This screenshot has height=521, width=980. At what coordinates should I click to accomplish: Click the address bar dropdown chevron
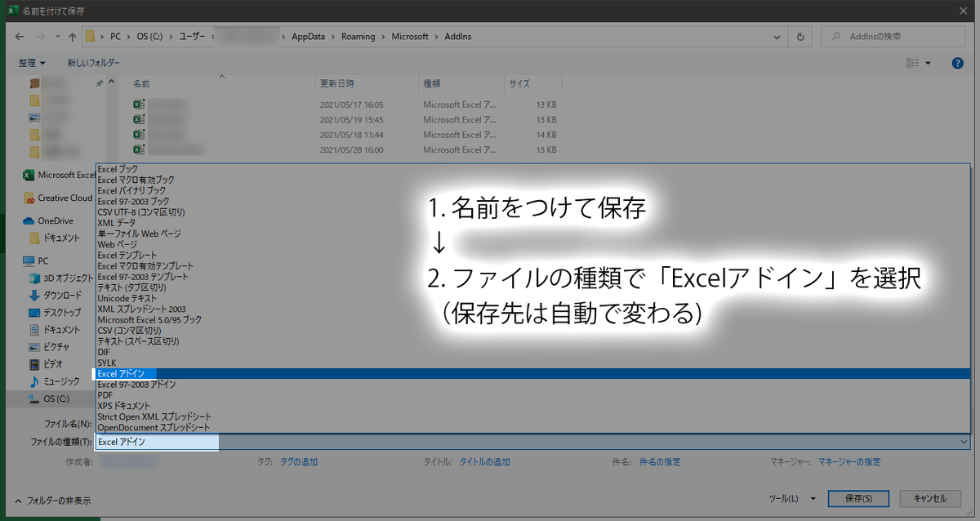coord(777,36)
